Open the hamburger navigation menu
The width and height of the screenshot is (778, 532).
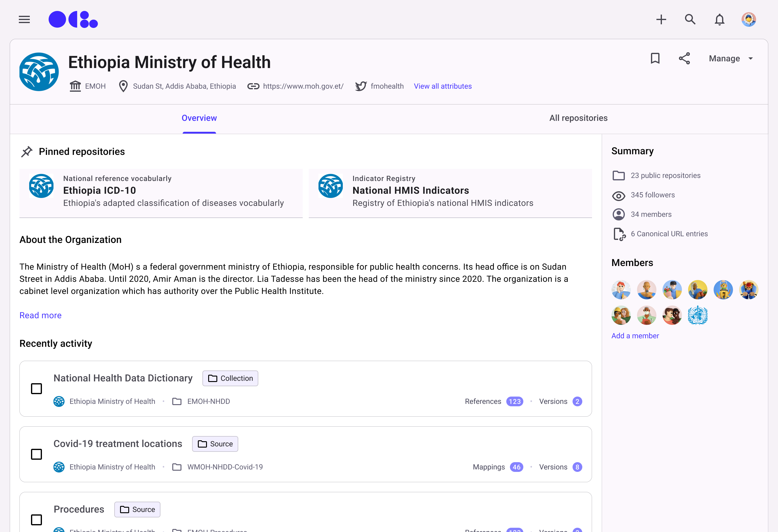[x=24, y=19]
